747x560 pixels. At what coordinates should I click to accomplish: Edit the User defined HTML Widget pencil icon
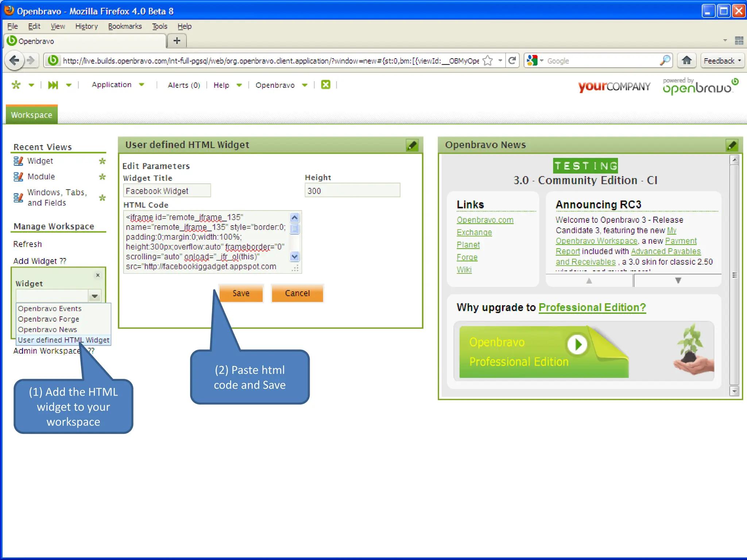pyautogui.click(x=412, y=145)
